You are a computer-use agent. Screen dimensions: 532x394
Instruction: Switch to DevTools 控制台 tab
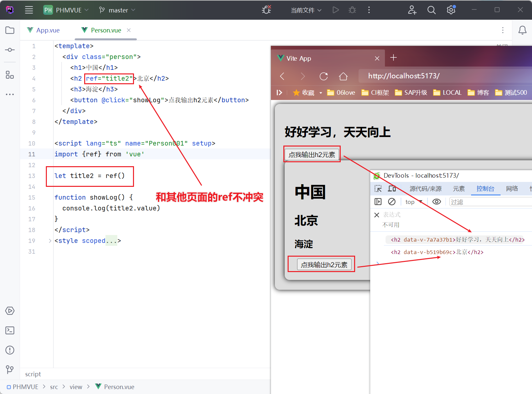(x=485, y=188)
